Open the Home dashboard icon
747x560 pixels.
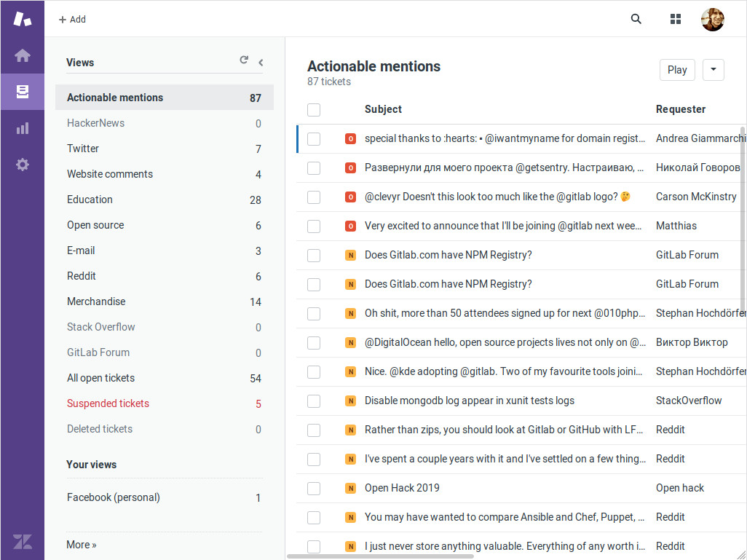tap(23, 55)
